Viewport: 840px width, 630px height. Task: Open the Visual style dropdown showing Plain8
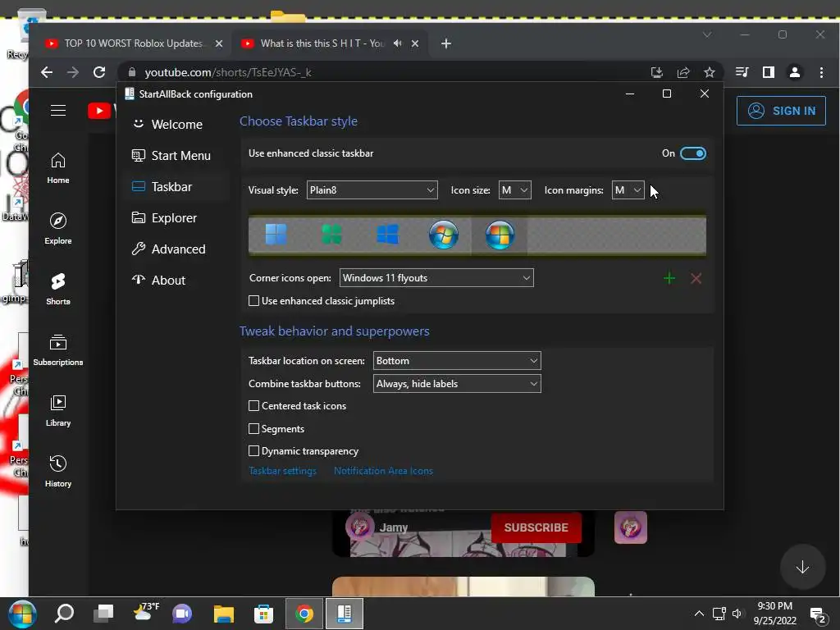[x=372, y=190]
